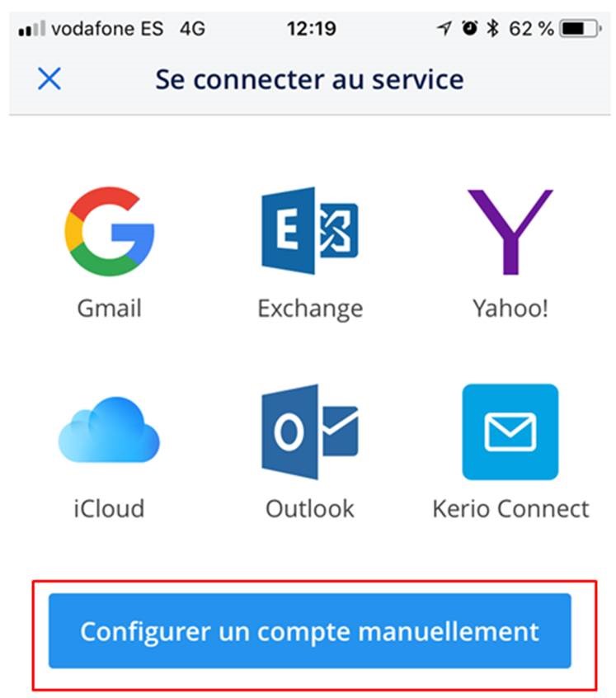Click the 'Gmail' text label
The width and height of the screenshot is (616, 698).
click(110, 309)
